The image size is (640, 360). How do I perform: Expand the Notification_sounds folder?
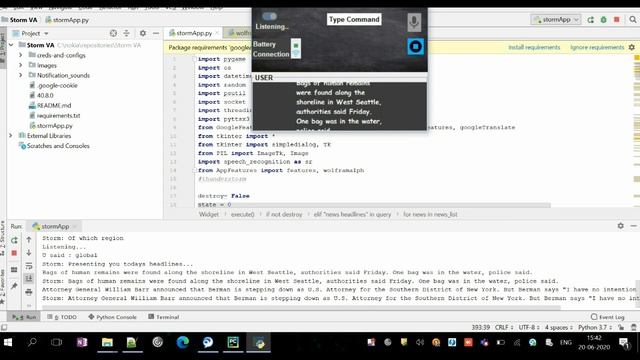[x=20, y=75]
